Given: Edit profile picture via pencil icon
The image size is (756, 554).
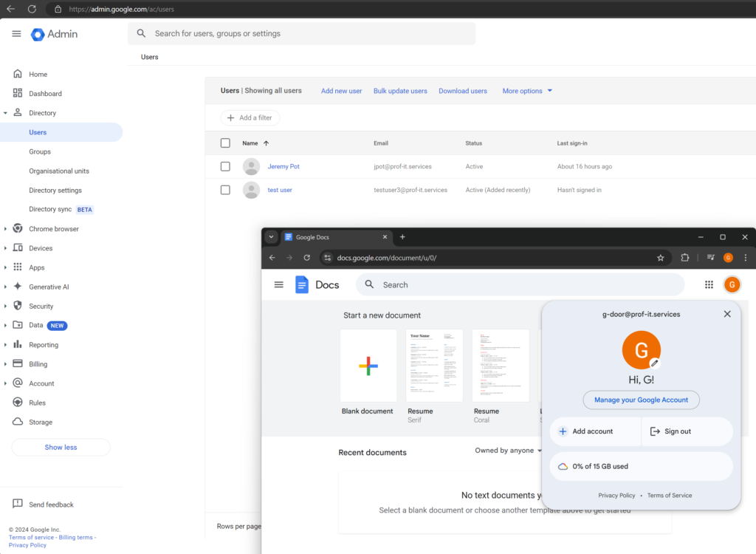Looking at the screenshot, I should click(654, 363).
